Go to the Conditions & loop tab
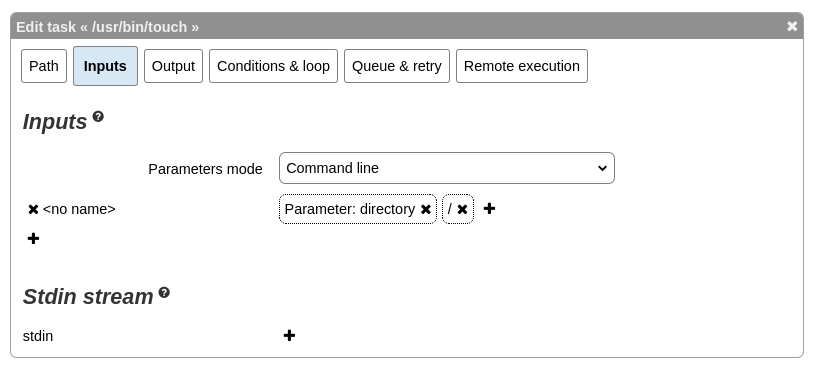This screenshot has width=815, height=370. point(273,66)
